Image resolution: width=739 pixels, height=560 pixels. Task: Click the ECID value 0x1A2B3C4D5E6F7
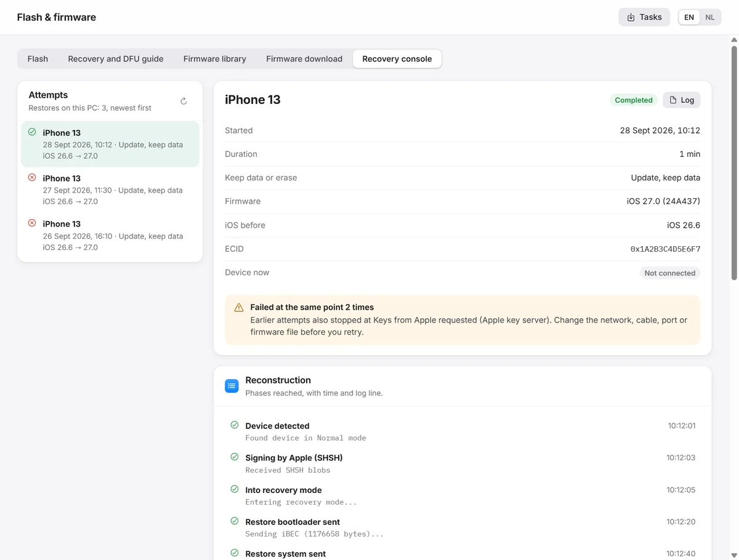click(x=665, y=249)
